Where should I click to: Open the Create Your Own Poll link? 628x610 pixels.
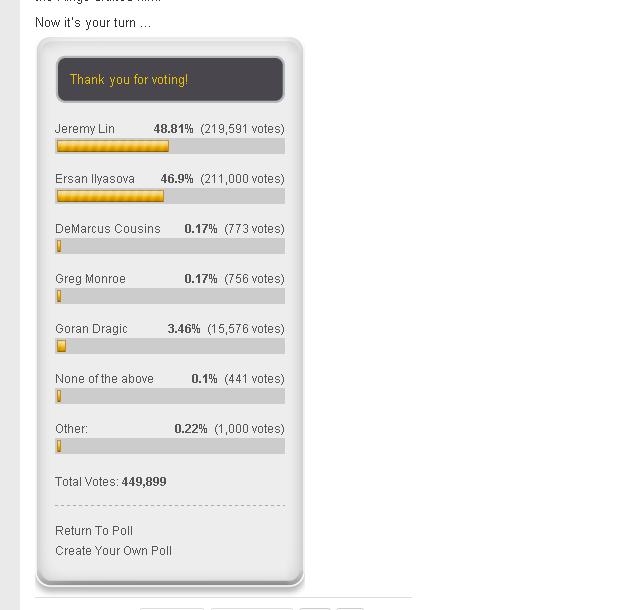[113, 551]
